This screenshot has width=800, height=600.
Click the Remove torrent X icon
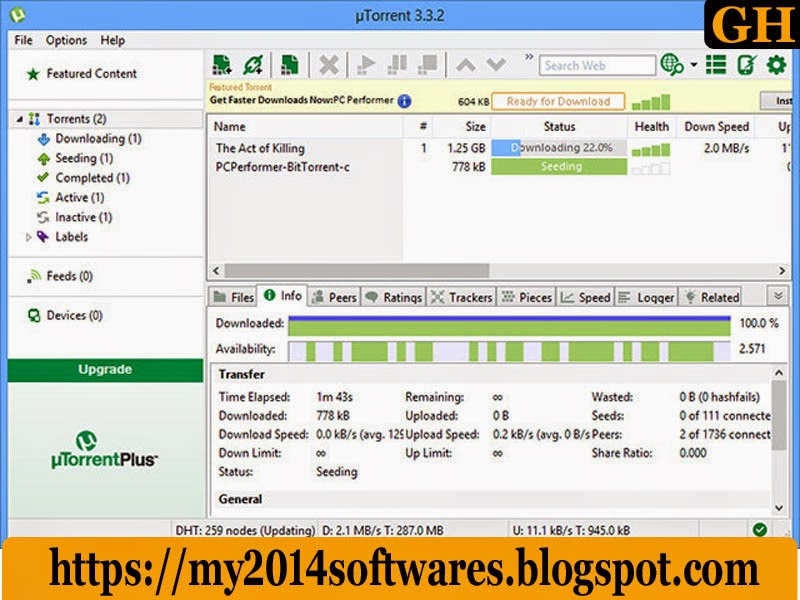(x=329, y=65)
